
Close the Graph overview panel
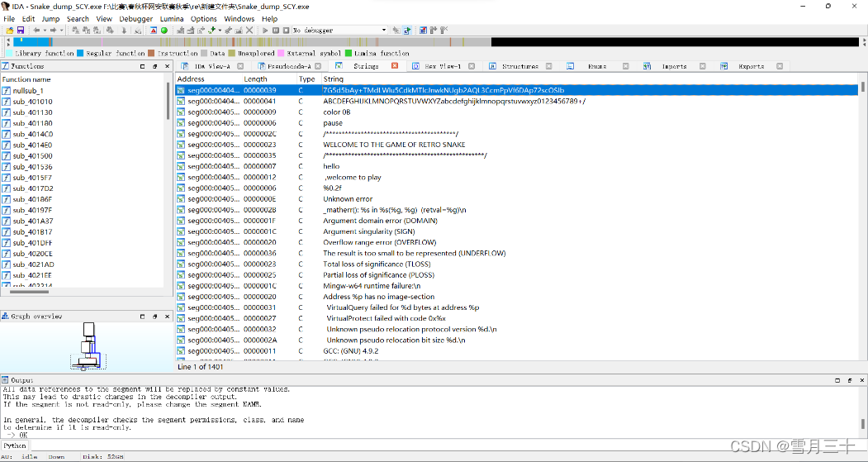click(x=167, y=317)
